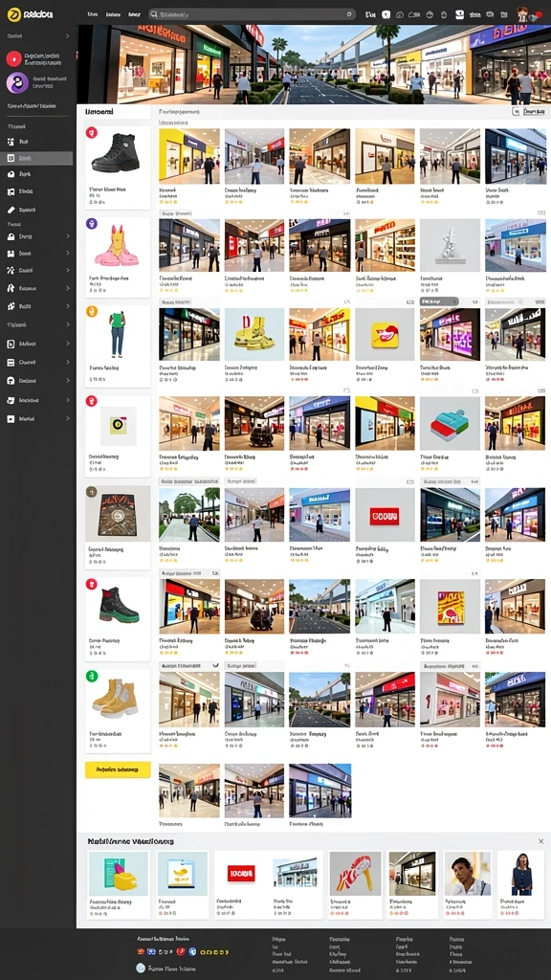This screenshot has width=551, height=980.
Task: Click inside the header search field
Action: point(252,13)
